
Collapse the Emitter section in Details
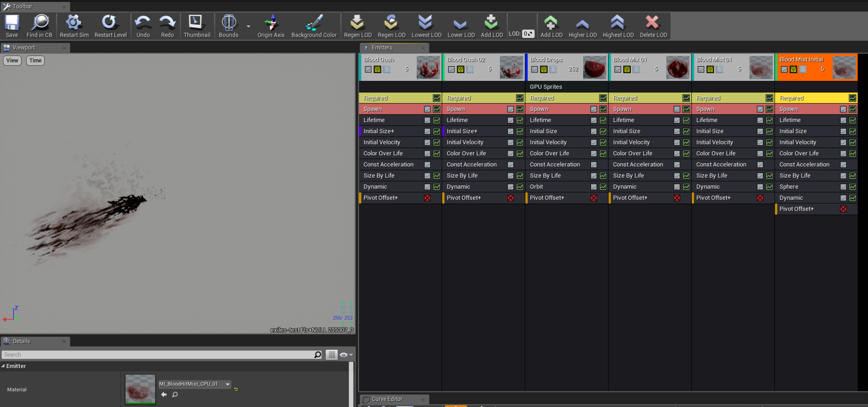(3, 366)
